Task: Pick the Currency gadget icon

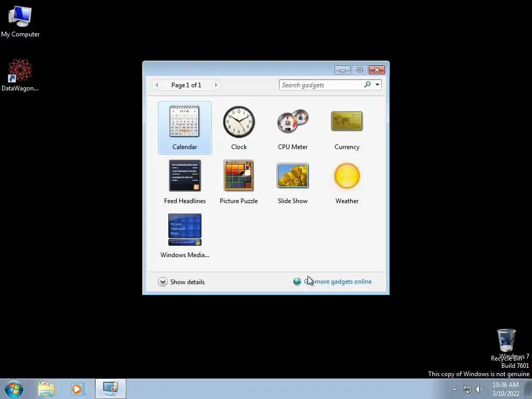Action: click(347, 121)
